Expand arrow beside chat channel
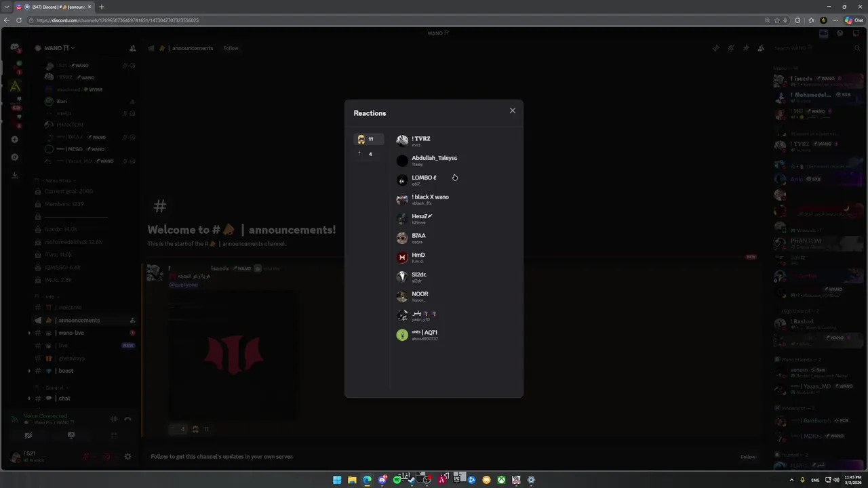The height and width of the screenshot is (488, 868). click(x=29, y=399)
